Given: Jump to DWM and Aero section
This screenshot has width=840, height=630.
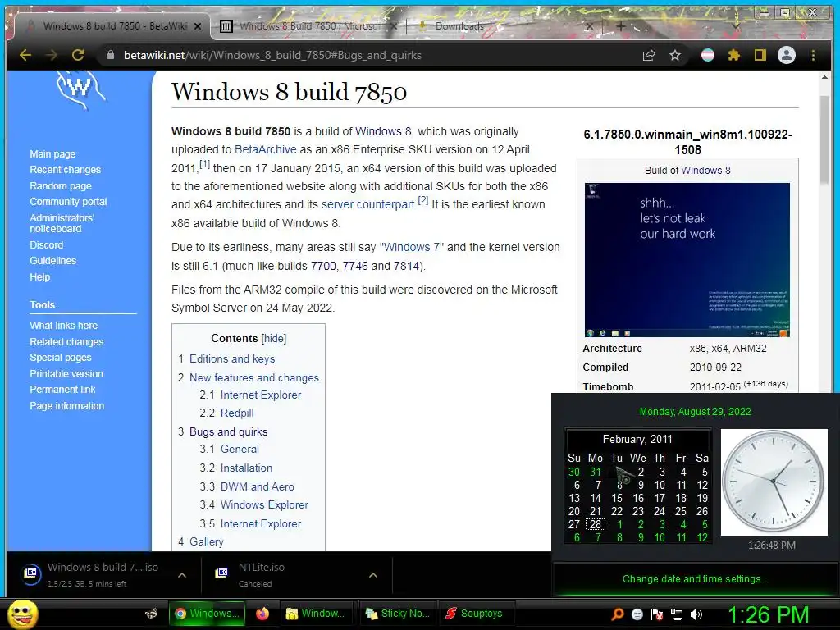Looking at the screenshot, I should (x=257, y=486).
